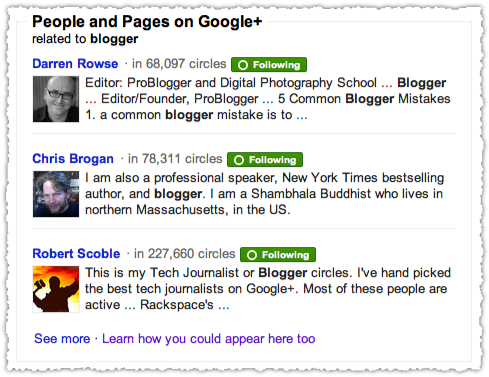Open Darren Rowse's Google+ profile link
Screen dimensions: 489x377
pyautogui.click(x=75, y=64)
